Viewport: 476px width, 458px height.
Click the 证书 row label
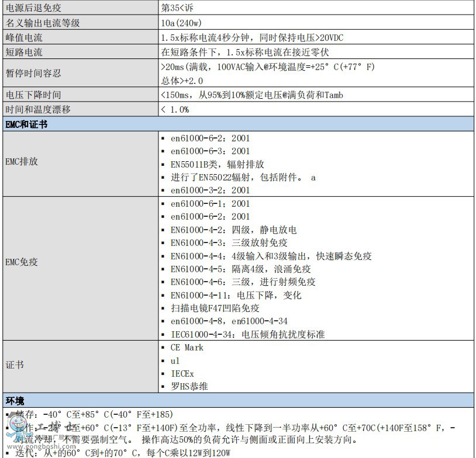click(15, 365)
